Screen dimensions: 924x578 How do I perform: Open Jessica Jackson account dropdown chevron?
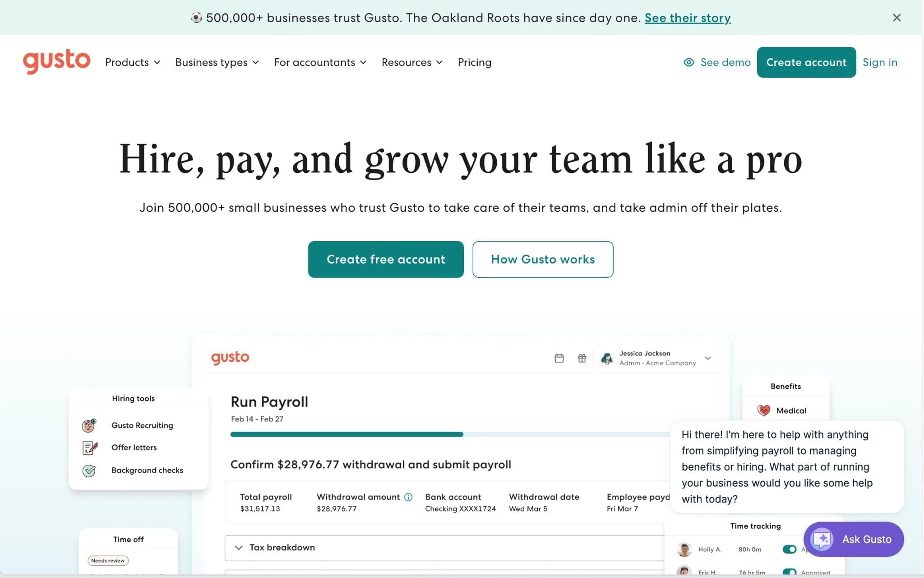(708, 358)
